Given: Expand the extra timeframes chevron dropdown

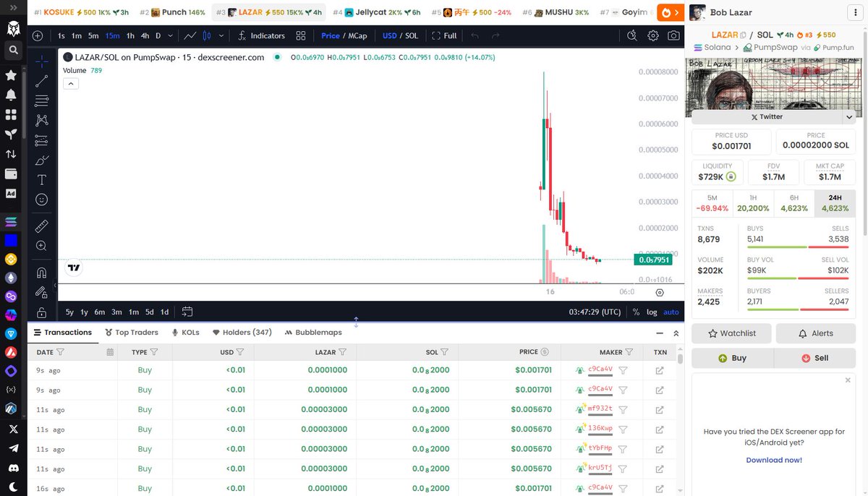Looking at the screenshot, I should [171, 35].
